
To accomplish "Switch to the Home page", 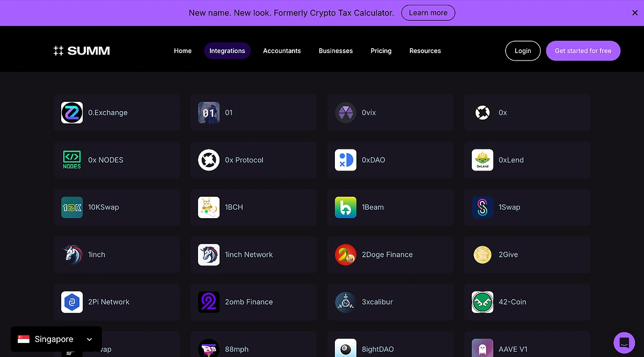I will pos(182,51).
